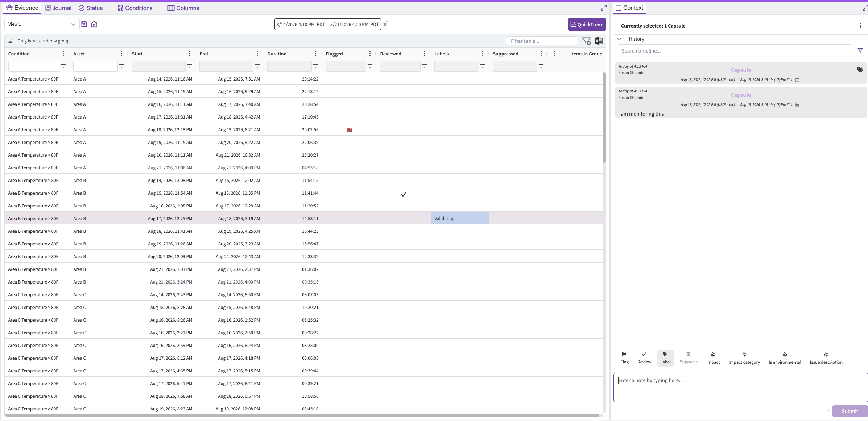Image resolution: width=868 pixels, height=421 pixels.
Task: Open the Reviewed filter options
Action: point(424,66)
